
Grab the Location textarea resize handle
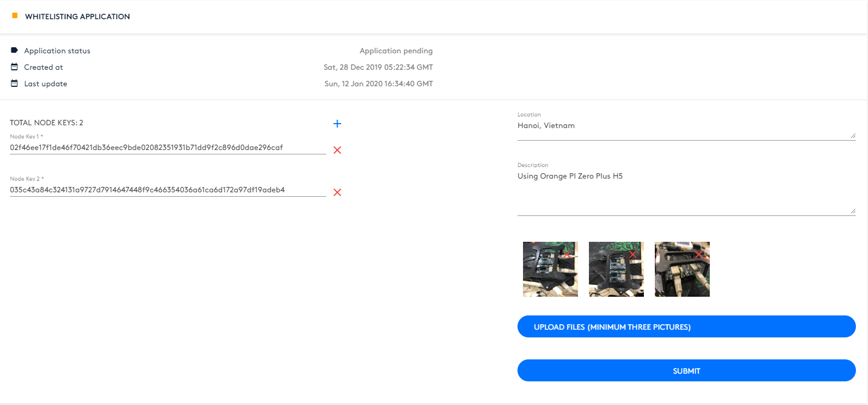tap(853, 136)
